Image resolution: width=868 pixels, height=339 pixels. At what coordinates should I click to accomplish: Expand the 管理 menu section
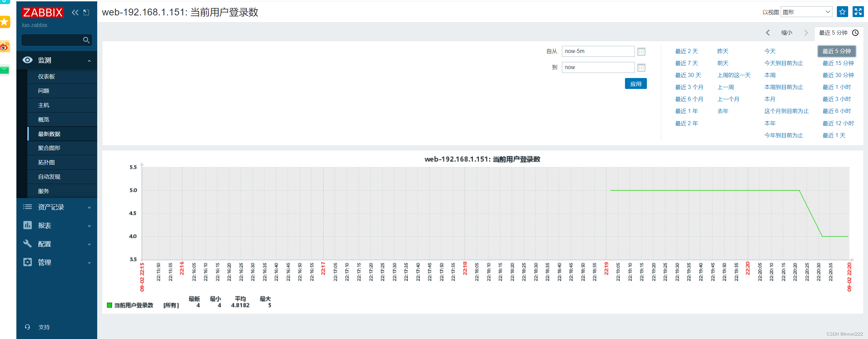tap(89, 263)
